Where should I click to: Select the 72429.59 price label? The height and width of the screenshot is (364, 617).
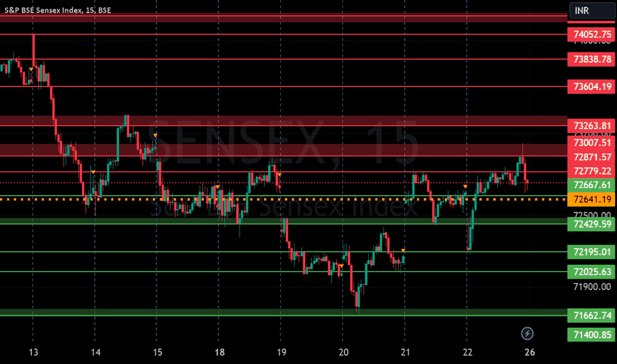[x=591, y=224]
